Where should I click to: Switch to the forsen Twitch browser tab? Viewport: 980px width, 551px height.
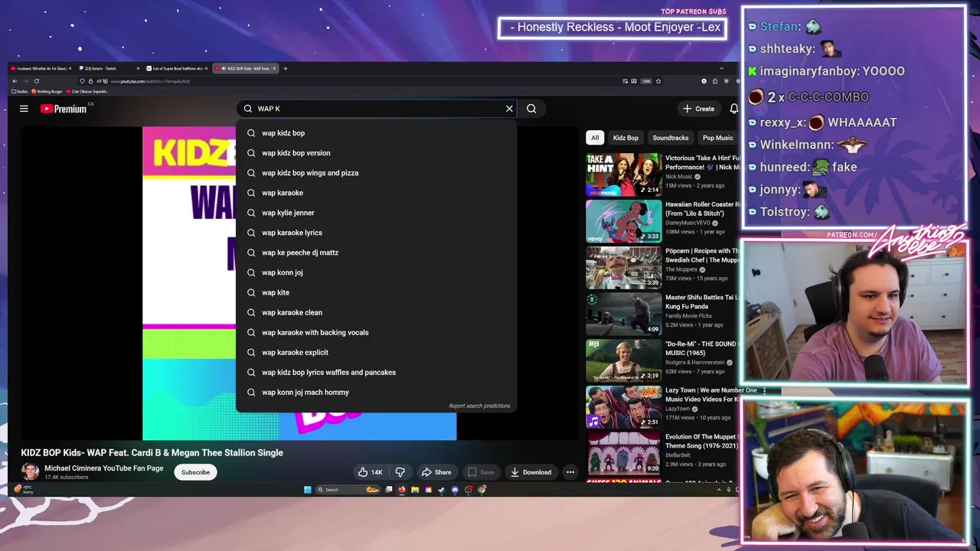[x=108, y=68]
